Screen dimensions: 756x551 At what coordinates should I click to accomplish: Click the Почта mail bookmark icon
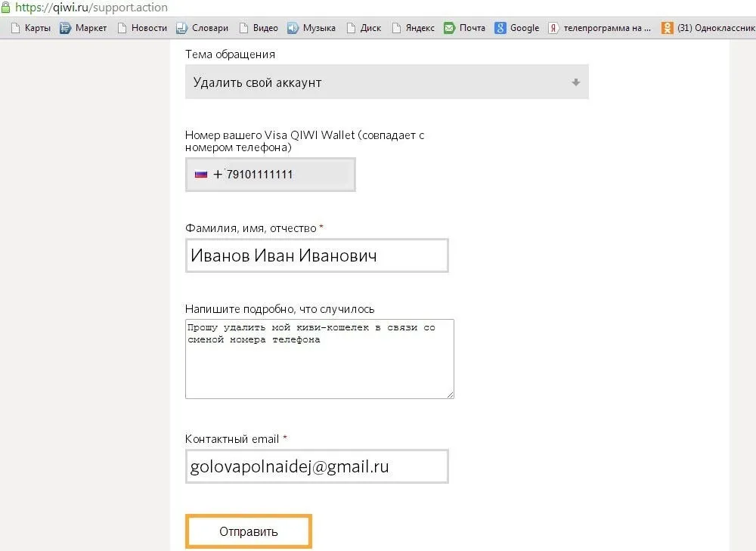pos(449,28)
